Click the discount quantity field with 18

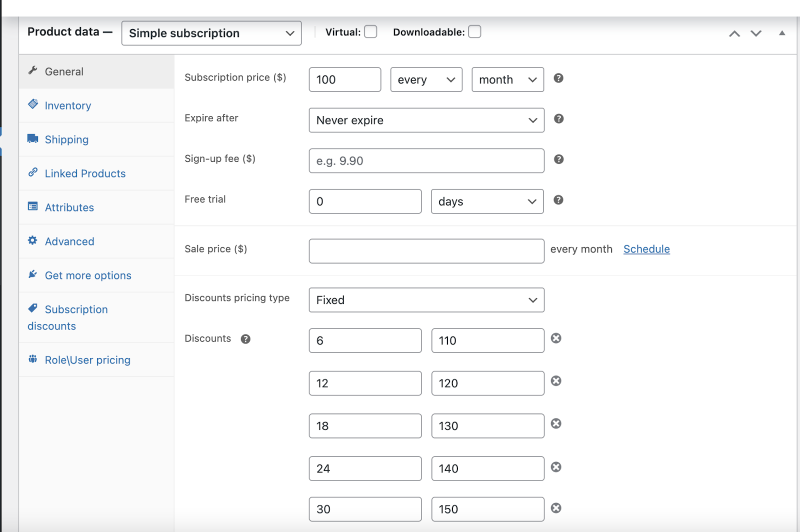365,426
